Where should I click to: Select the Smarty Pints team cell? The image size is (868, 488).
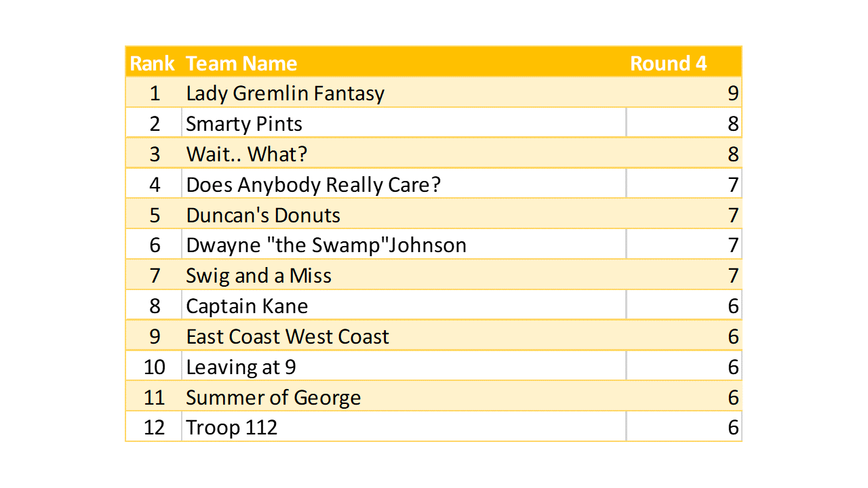(244, 123)
